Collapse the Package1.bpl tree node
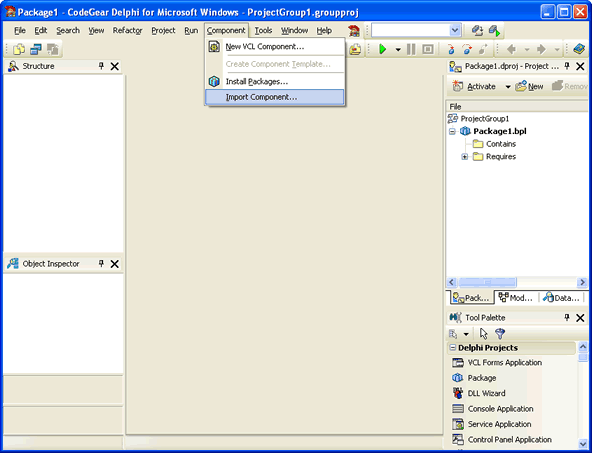The width and height of the screenshot is (592, 453). [x=452, y=132]
